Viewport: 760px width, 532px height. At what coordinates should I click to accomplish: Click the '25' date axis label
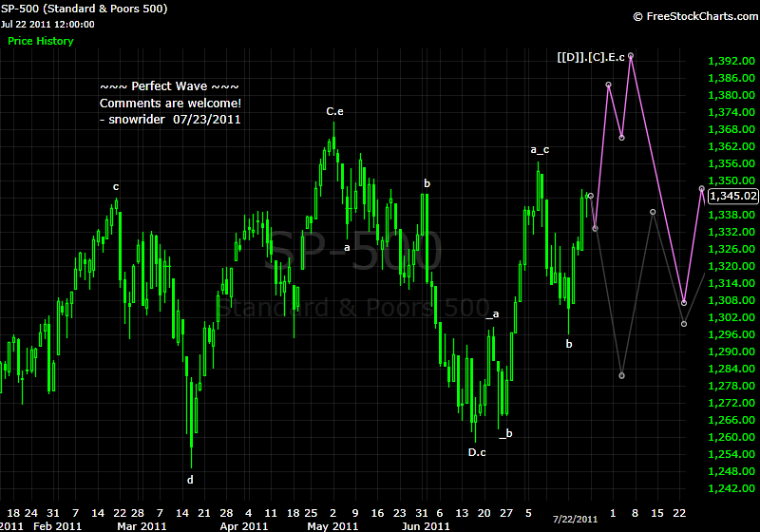click(311, 513)
